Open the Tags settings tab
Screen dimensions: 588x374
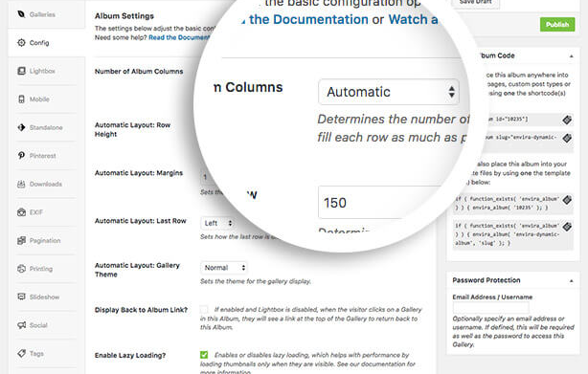(x=47, y=353)
